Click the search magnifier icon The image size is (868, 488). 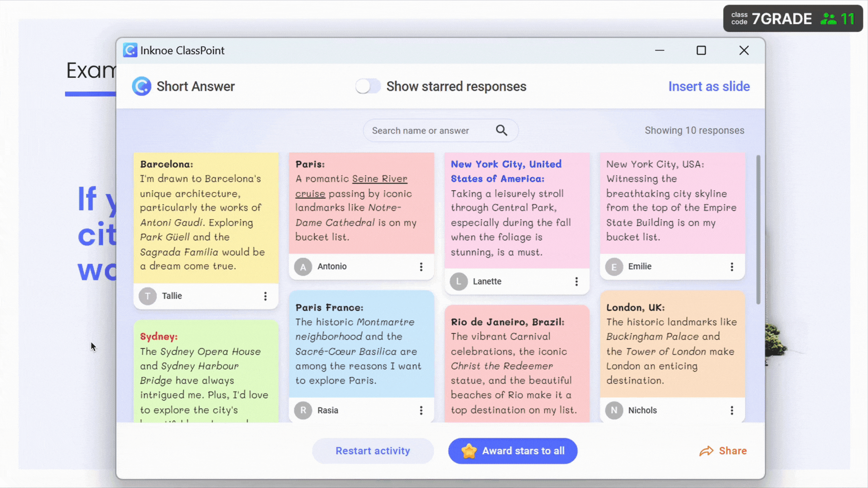(501, 131)
